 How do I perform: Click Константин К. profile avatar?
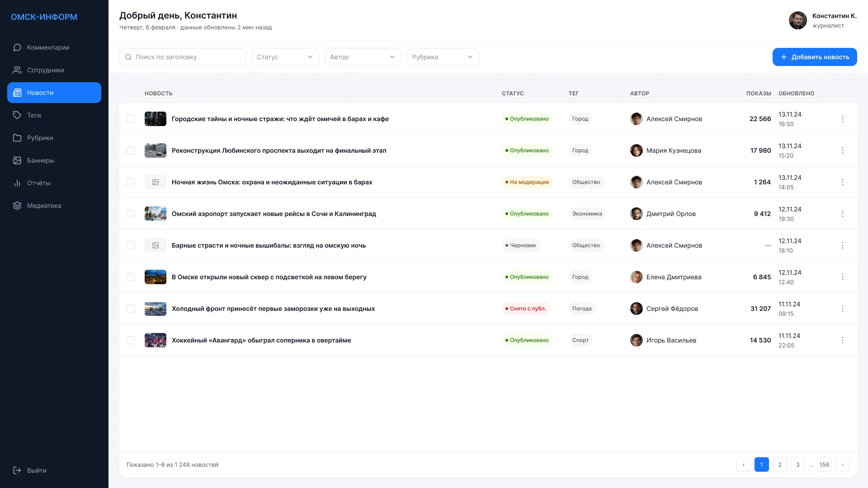pyautogui.click(x=798, y=20)
